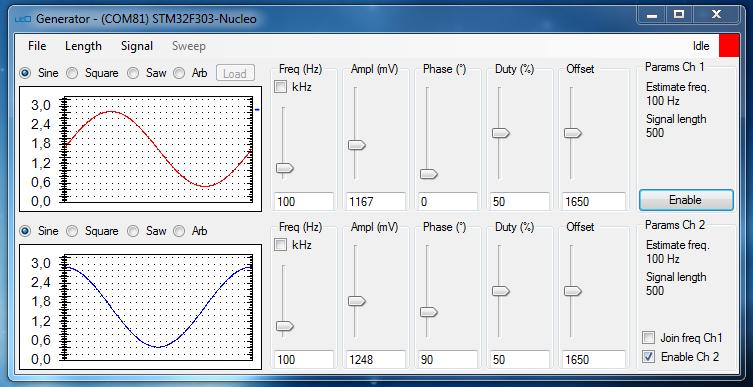753x387 pixels.
Task: Click the Idle status text
Action: coord(701,46)
